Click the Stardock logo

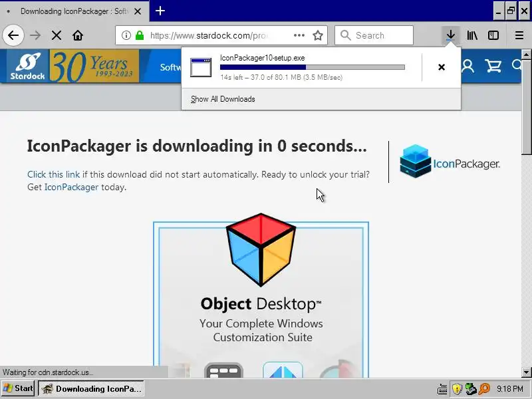27,66
